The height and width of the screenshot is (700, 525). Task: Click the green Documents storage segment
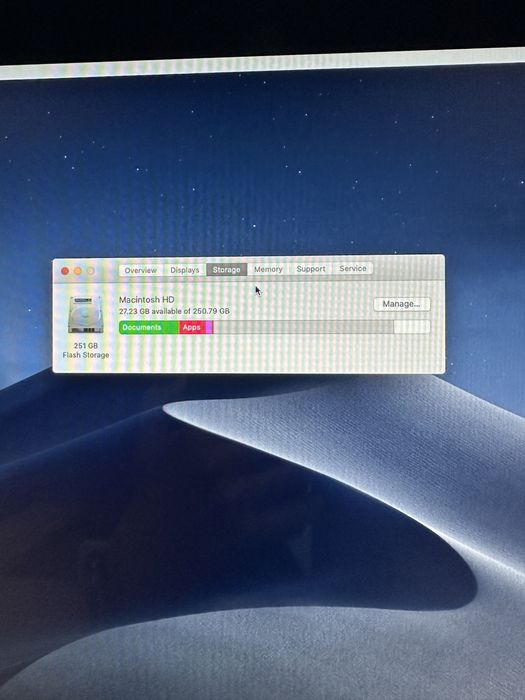pyautogui.click(x=149, y=327)
